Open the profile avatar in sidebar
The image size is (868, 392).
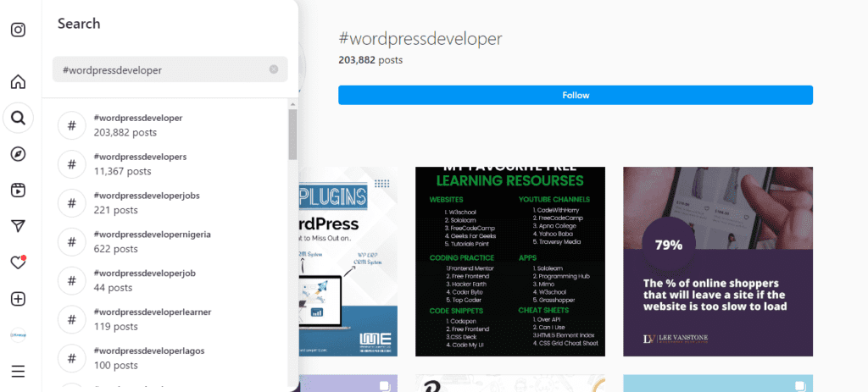[x=18, y=335]
